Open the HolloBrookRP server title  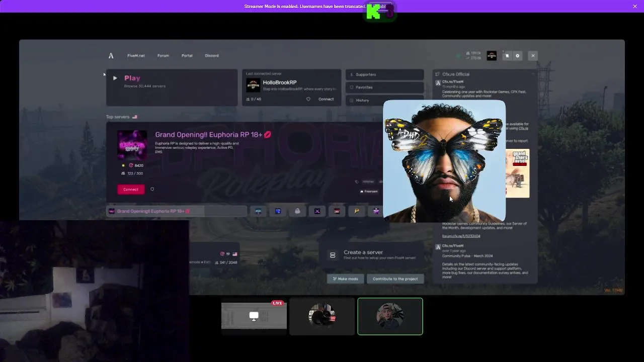pos(280,82)
